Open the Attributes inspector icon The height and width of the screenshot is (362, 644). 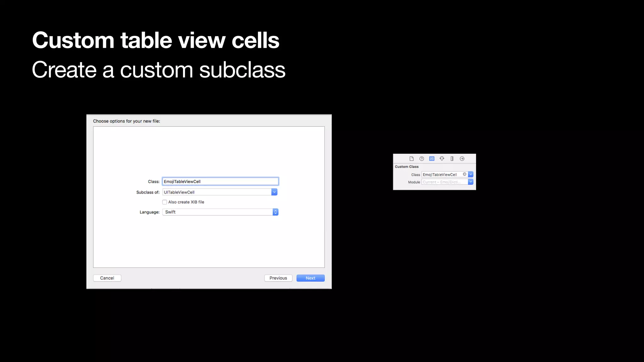click(x=442, y=159)
